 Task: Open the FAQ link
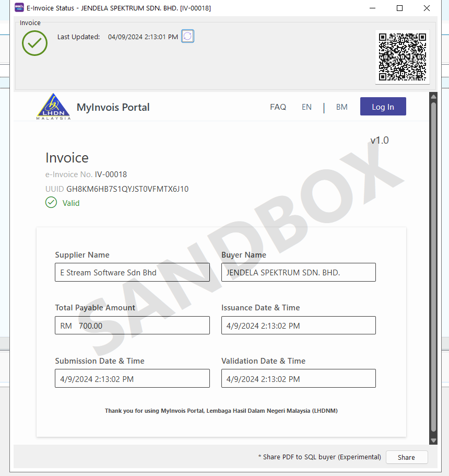click(x=278, y=107)
